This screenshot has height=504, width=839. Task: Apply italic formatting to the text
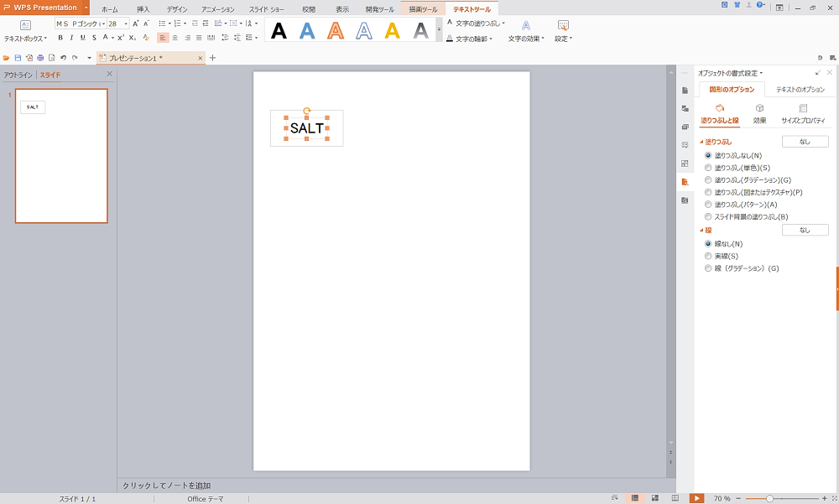point(71,38)
